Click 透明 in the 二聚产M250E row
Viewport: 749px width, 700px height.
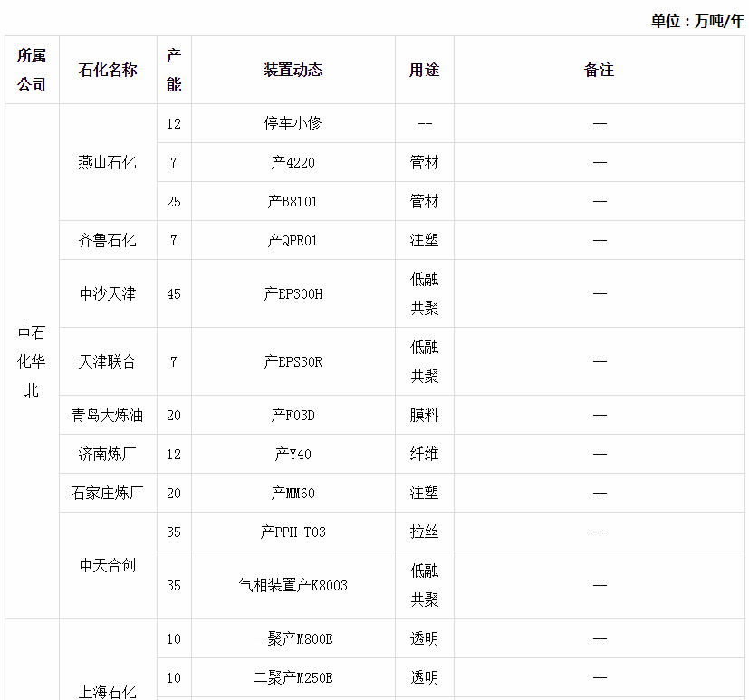coord(424,678)
